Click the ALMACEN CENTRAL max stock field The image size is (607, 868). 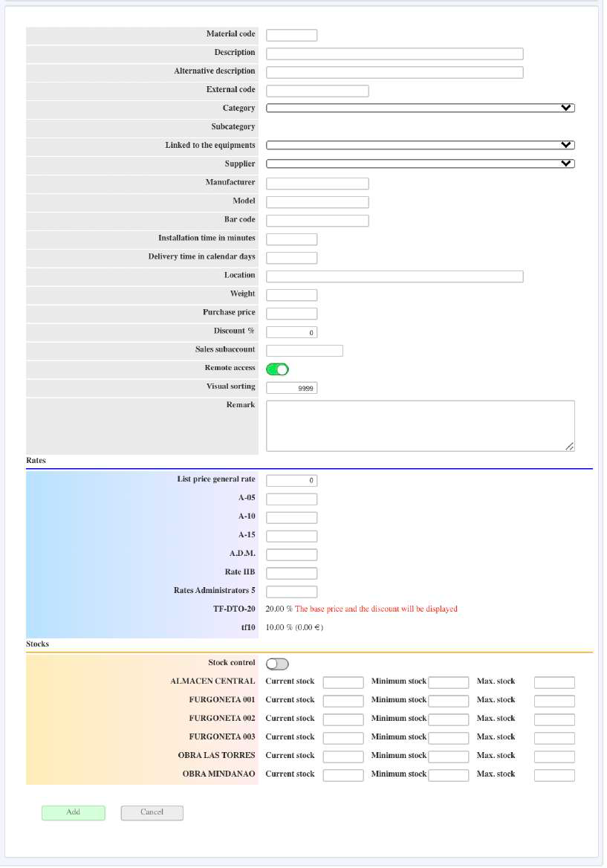click(554, 682)
